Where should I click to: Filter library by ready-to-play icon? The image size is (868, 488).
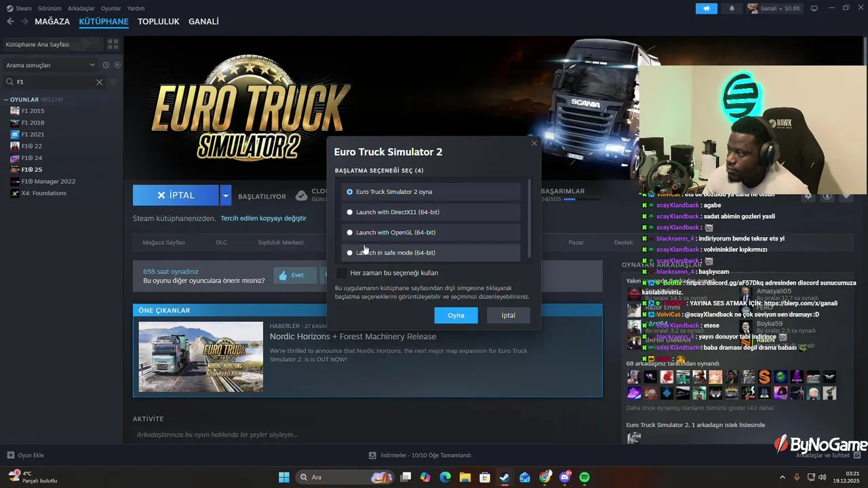117,65
